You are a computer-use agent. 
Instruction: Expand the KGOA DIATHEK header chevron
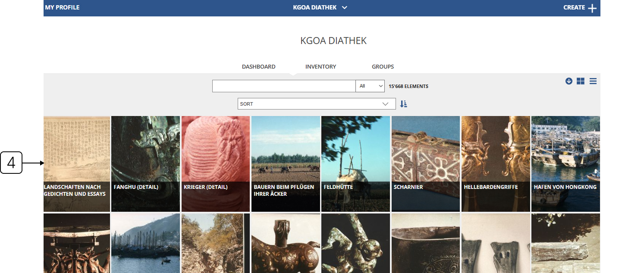[345, 8]
